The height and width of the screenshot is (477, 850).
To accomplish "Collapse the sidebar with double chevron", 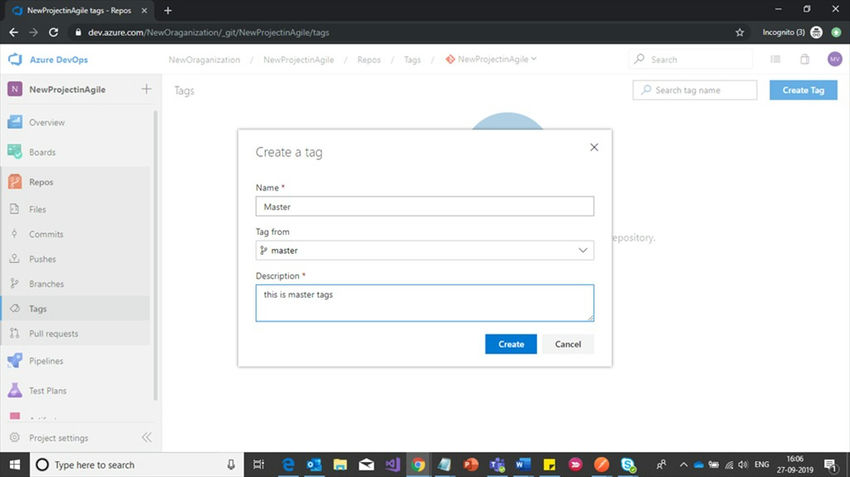I will tap(146, 437).
